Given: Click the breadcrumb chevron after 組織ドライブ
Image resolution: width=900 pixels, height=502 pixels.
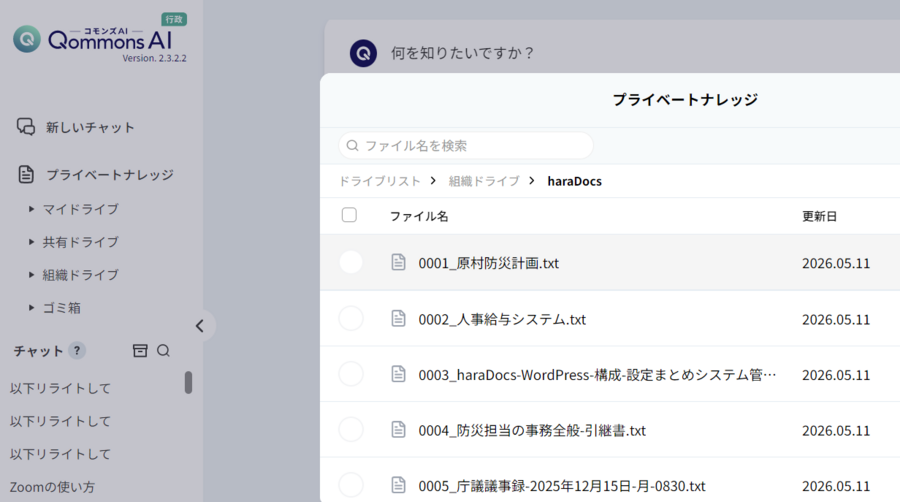Looking at the screenshot, I should (x=532, y=181).
